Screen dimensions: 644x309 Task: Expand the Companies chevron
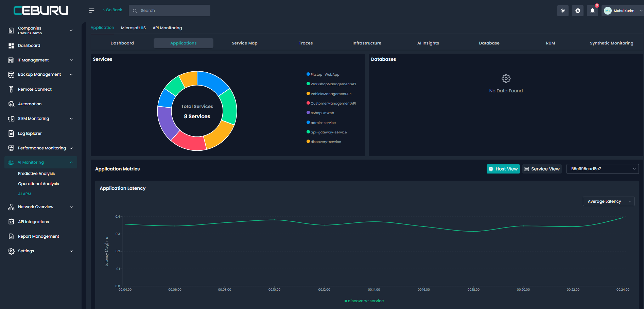pyautogui.click(x=71, y=31)
